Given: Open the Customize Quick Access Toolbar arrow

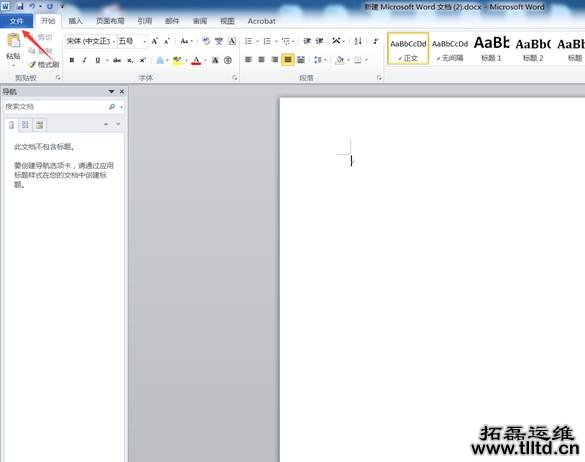Looking at the screenshot, I should (x=62, y=6).
